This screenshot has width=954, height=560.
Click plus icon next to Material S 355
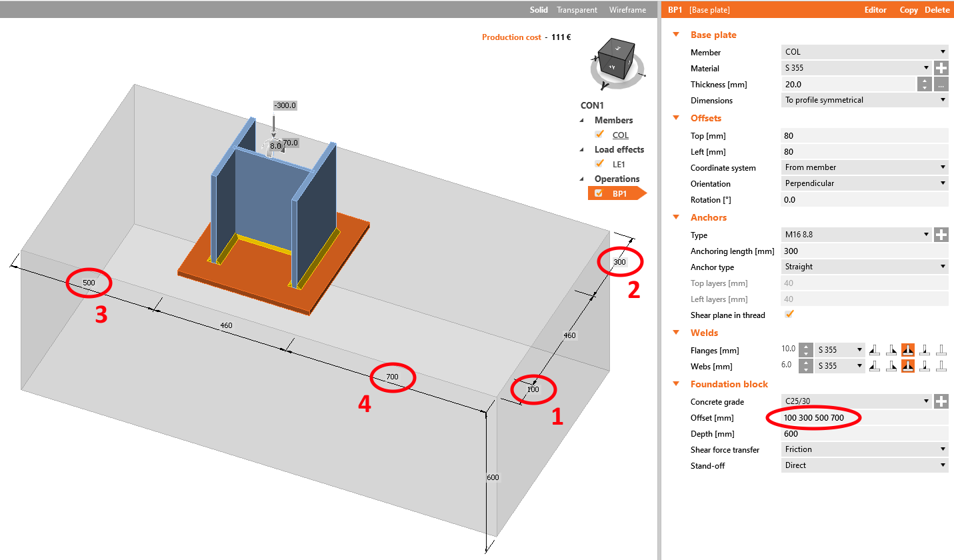coord(941,67)
